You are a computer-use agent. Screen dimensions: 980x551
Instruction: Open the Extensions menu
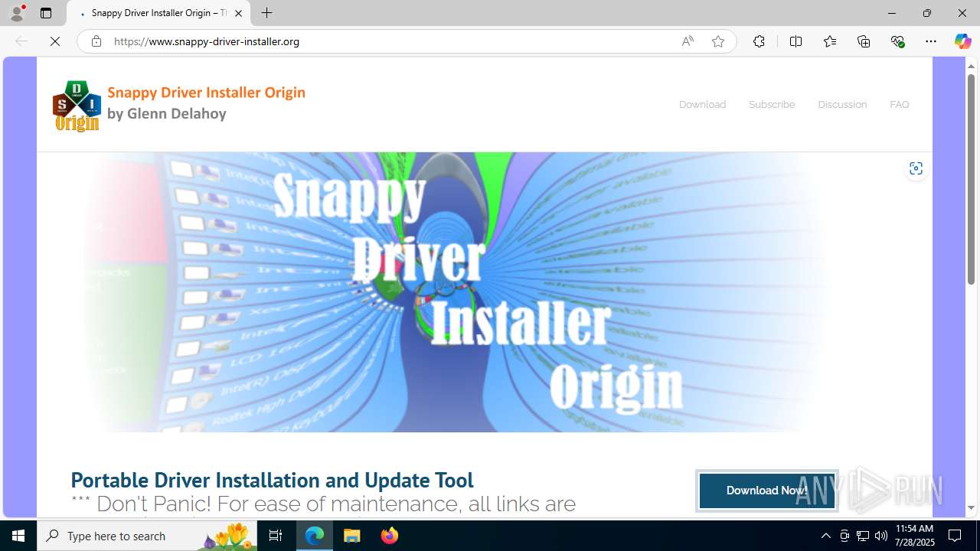point(759,41)
